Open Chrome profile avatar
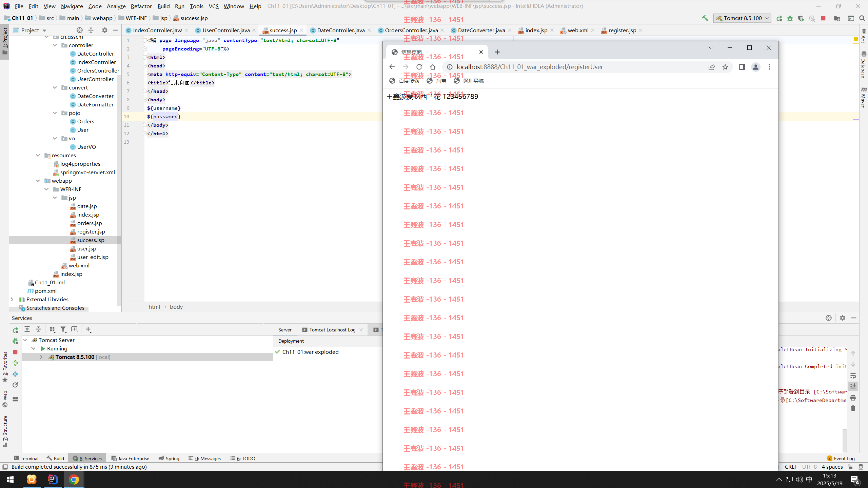This screenshot has width=868, height=488. point(756,67)
